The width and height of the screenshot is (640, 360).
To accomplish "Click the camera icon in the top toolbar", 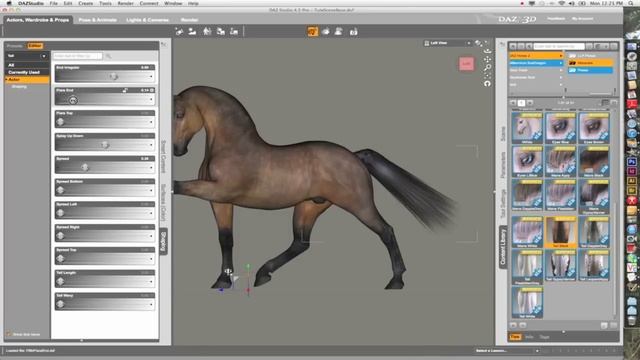I will coord(353,31).
